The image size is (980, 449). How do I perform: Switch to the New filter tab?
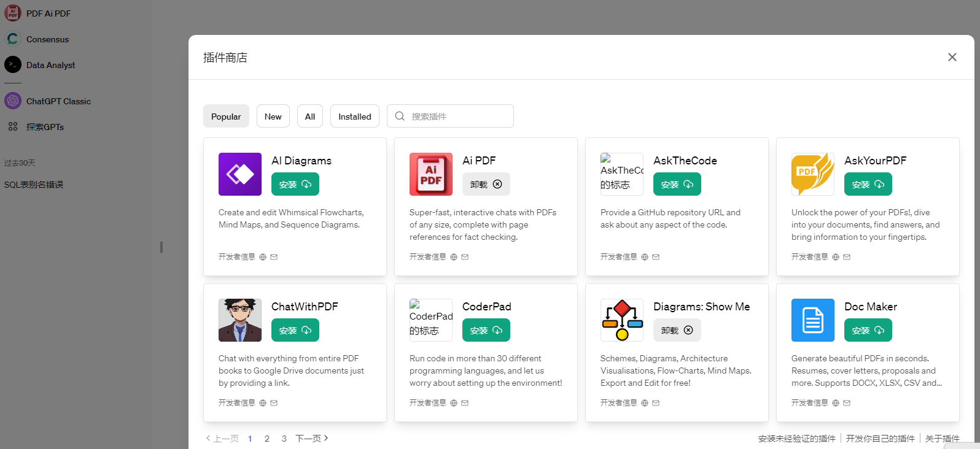coord(273,116)
